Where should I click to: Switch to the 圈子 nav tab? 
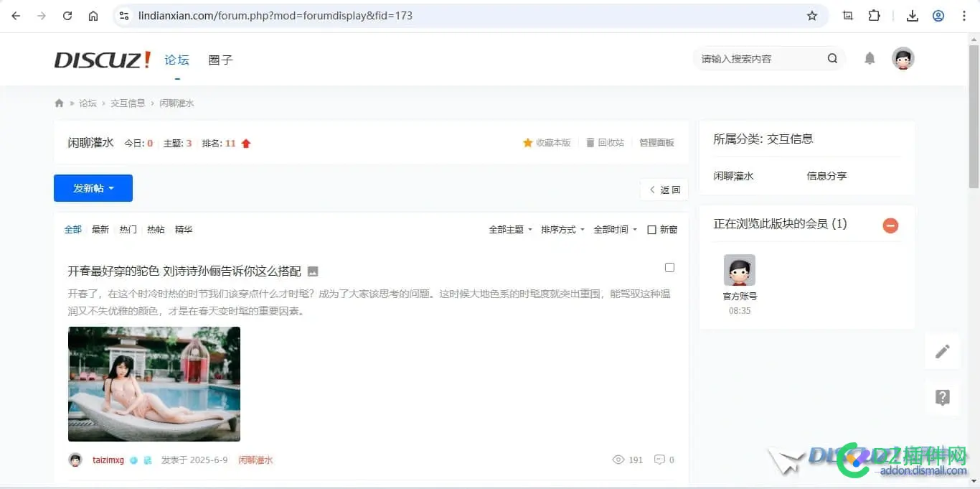221,60
